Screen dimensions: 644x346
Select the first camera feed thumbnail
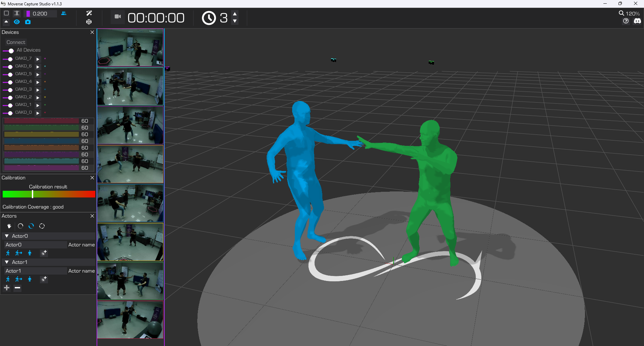(x=130, y=48)
